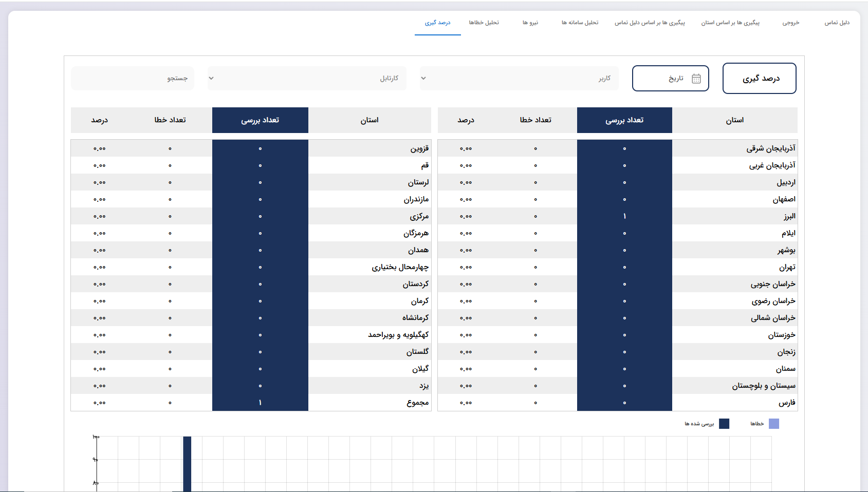The height and width of the screenshot is (492, 868).
Task: Toggle the خطاها legend color swatch
Action: (x=774, y=424)
